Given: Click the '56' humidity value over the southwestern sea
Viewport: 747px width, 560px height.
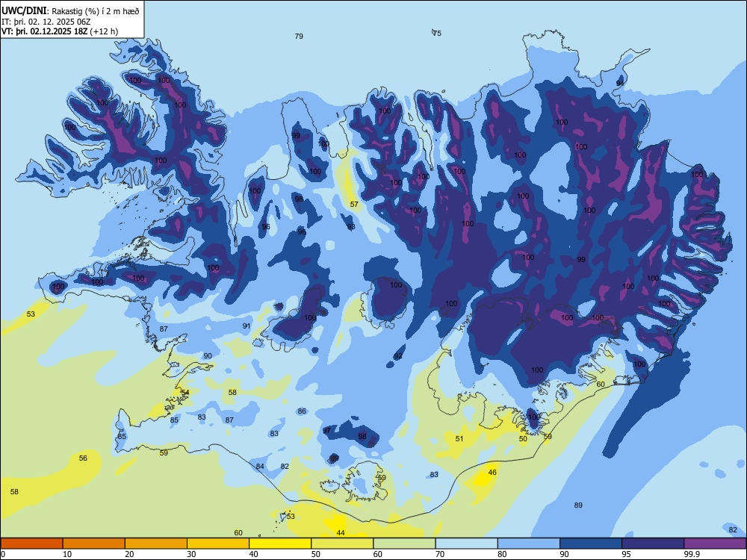Looking at the screenshot, I should 83,458.
